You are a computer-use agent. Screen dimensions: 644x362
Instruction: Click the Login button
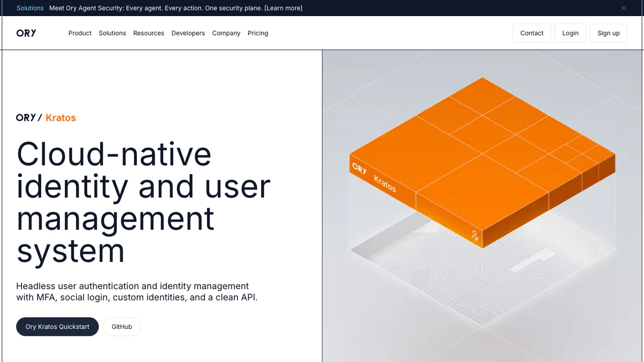[570, 33]
